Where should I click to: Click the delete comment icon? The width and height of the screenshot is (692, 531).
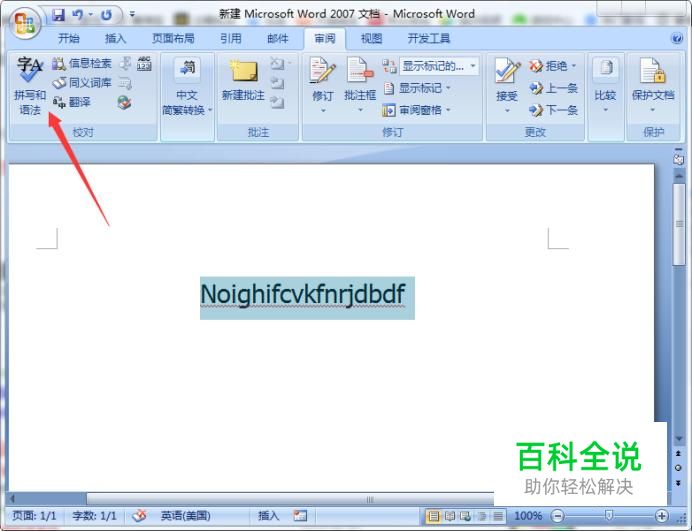277,64
